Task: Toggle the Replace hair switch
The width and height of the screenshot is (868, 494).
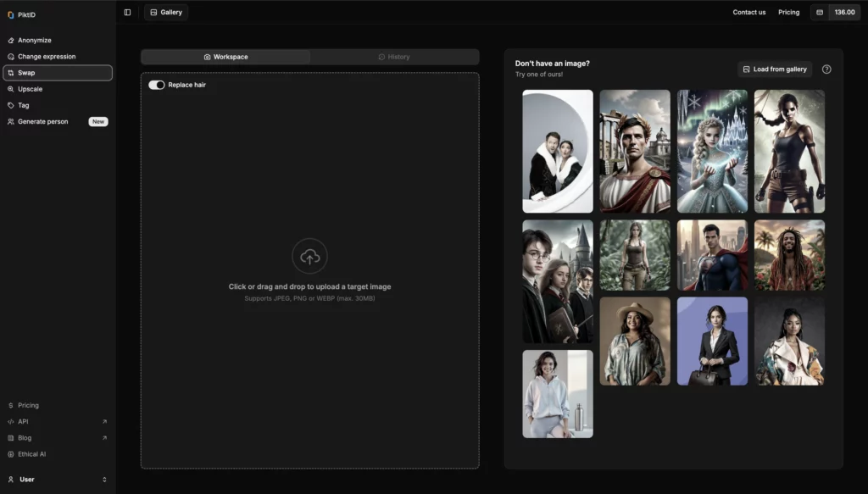Action: 156,85
